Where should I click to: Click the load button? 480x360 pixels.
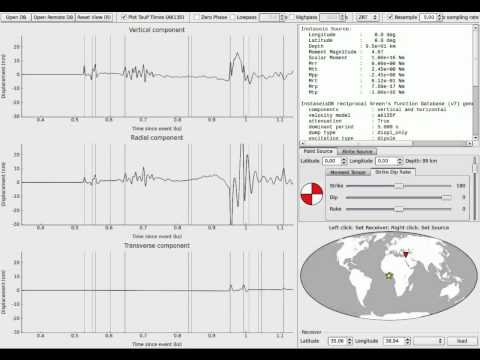tap(462, 341)
